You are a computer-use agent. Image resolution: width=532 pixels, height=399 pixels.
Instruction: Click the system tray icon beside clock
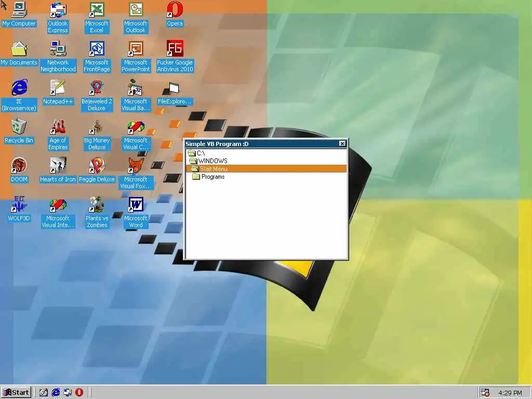[x=485, y=393]
